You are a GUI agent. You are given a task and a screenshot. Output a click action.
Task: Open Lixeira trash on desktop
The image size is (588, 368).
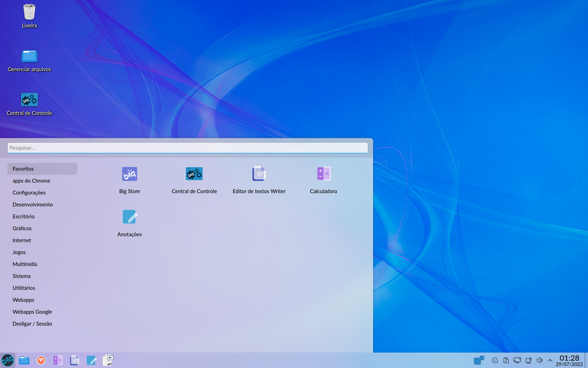pos(29,16)
